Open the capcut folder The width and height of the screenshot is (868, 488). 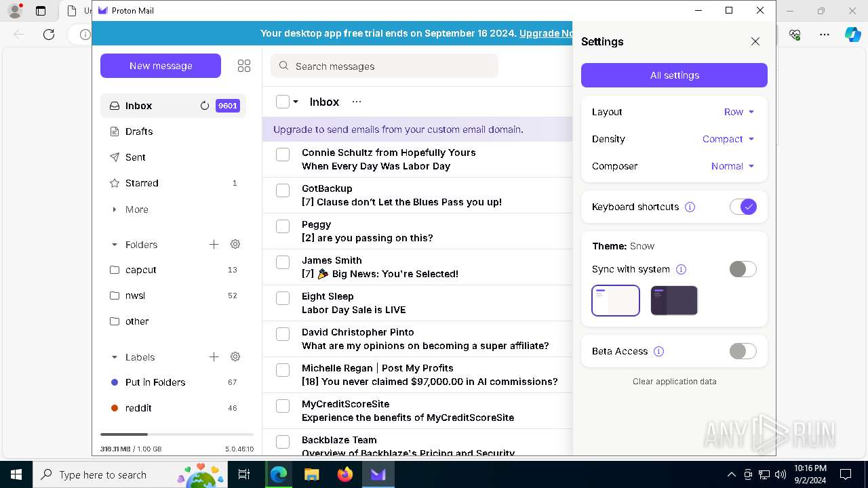173,270
